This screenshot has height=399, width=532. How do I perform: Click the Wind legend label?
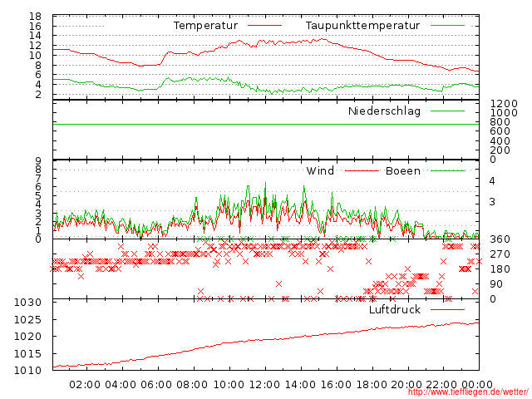pos(320,171)
